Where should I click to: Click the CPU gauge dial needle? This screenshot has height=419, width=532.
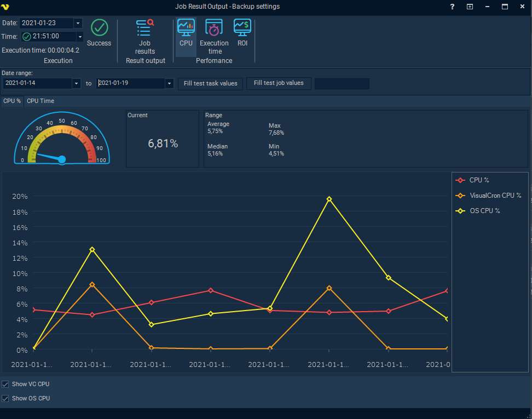(x=52, y=157)
